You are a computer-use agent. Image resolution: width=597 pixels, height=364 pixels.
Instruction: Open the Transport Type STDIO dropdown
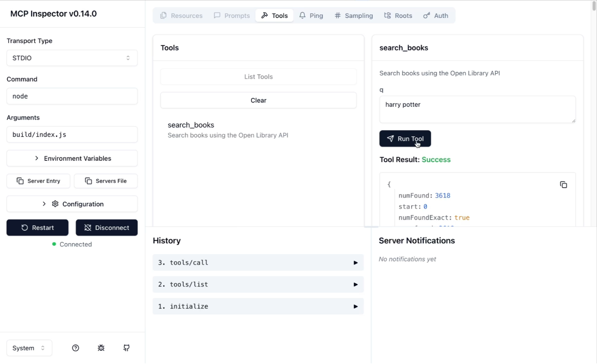click(x=72, y=58)
